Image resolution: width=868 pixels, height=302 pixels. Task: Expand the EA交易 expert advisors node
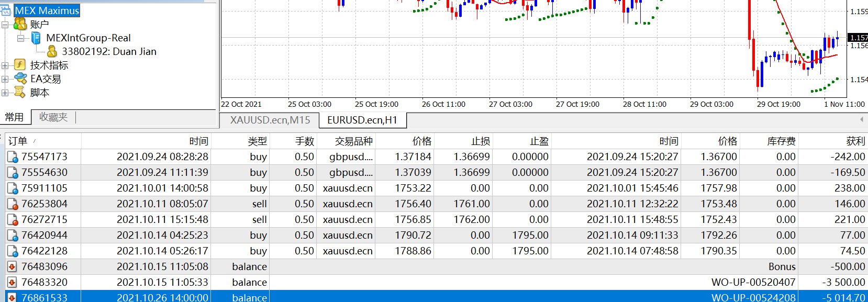5,79
